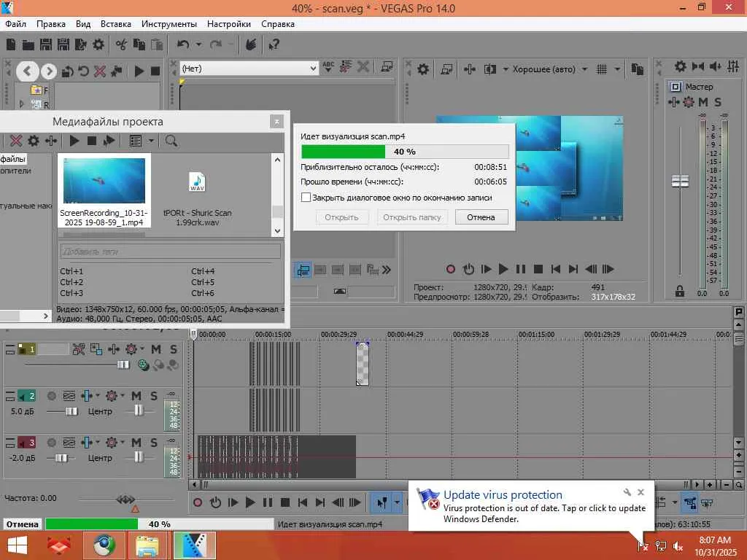This screenshot has height=560, width=747.
Task: Click the Открыть button in render dialog
Action: coord(341,217)
